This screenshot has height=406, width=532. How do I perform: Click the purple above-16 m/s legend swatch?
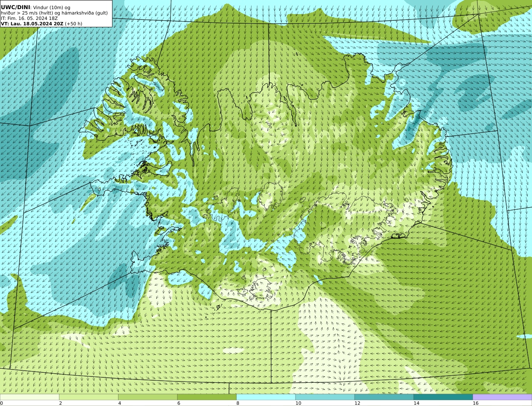tap(502, 397)
